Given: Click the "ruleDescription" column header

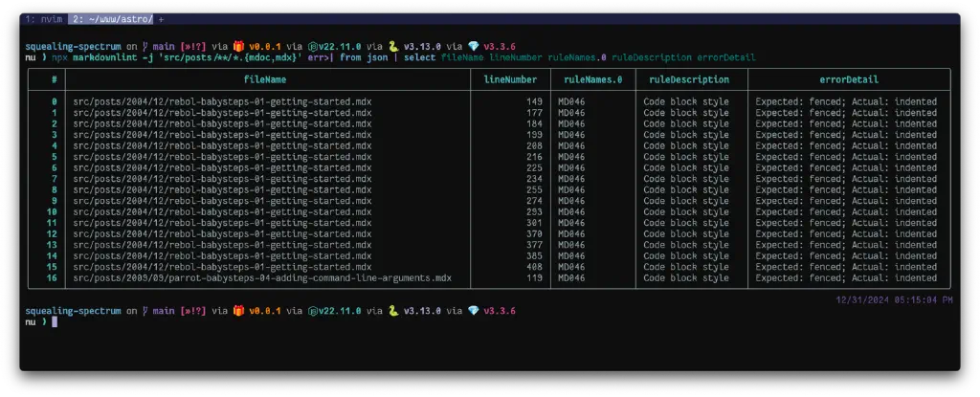Looking at the screenshot, I should coord(689,79).
